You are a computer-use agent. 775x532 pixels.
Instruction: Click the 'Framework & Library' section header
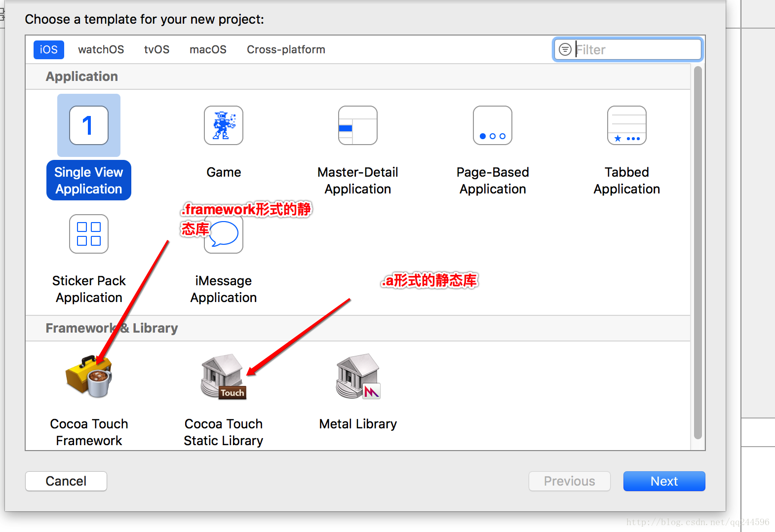point(112,328)
